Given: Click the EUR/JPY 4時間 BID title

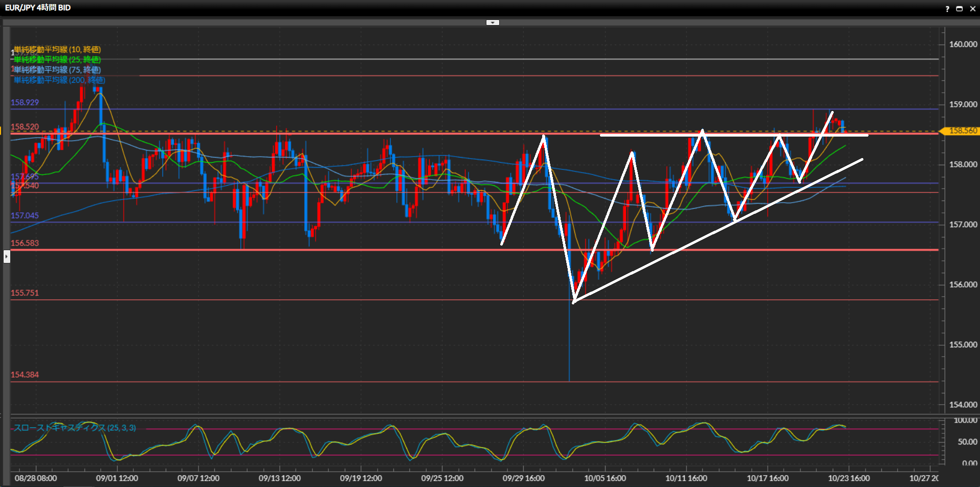Looking at the screenshot, I should pos(38,8).
